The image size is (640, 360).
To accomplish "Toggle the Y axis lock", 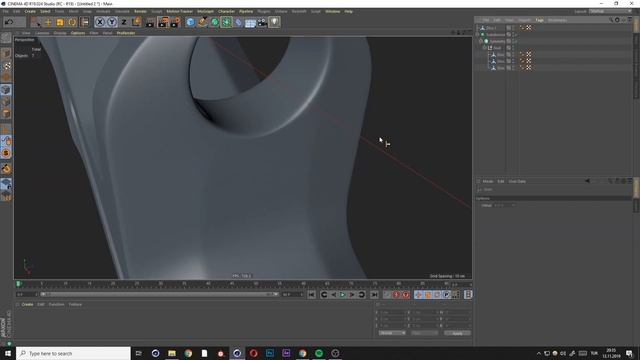I will 111,22.
